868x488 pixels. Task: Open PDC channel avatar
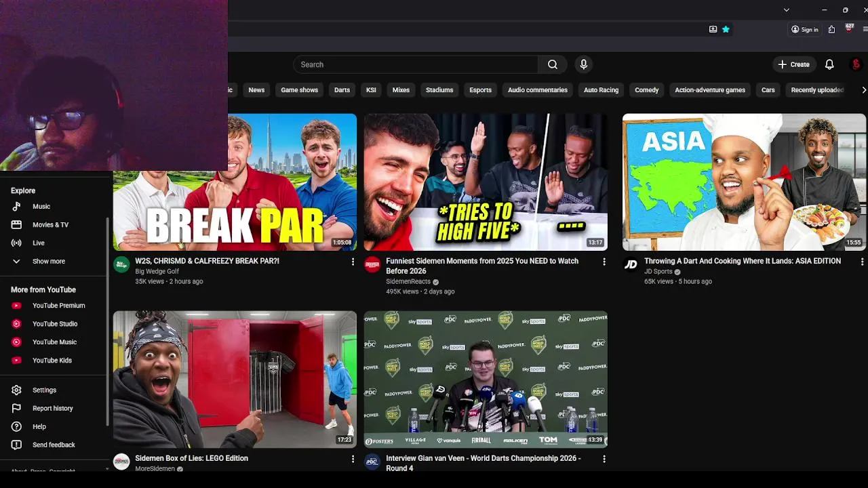point(372,462)
